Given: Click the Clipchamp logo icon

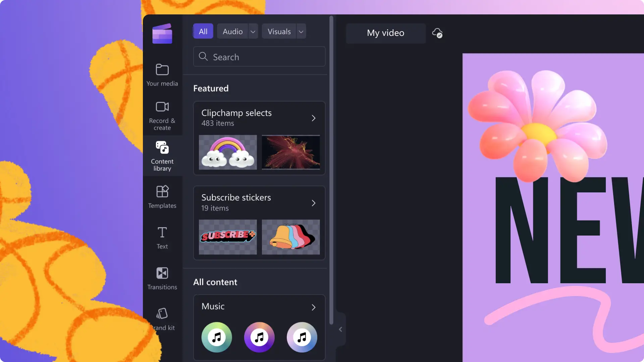Looking at the screenshot, I should [162, 34].
